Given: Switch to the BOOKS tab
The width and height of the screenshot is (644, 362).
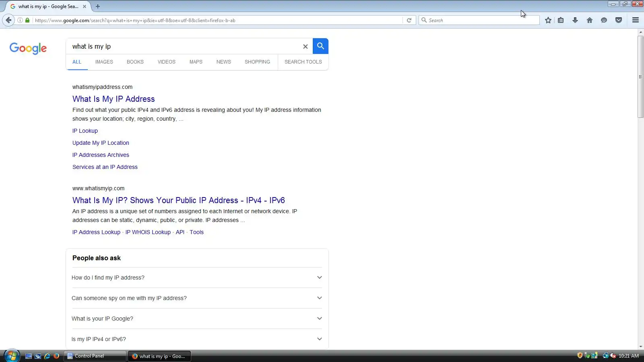Looking at the screenshot, I should pos(135,62).
